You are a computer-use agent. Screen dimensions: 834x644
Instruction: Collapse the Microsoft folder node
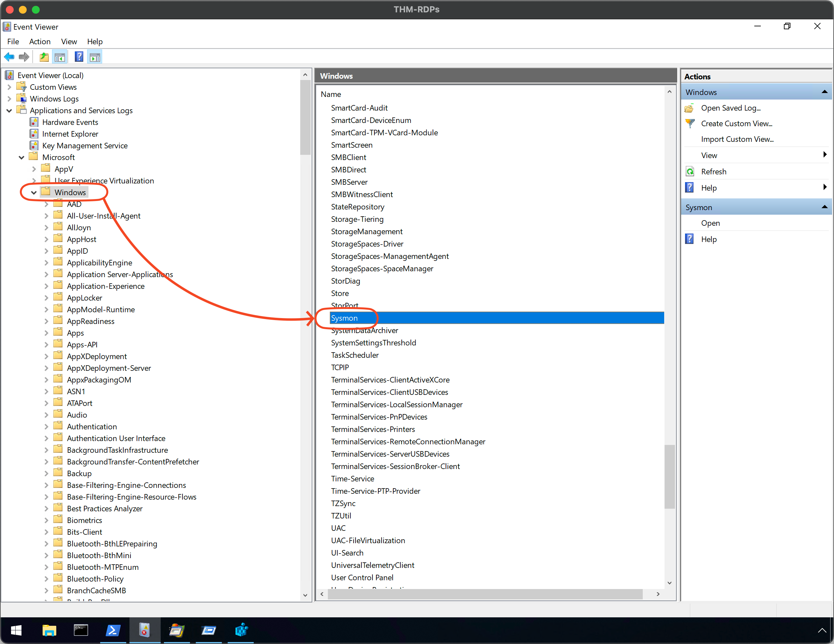[21, 158]
